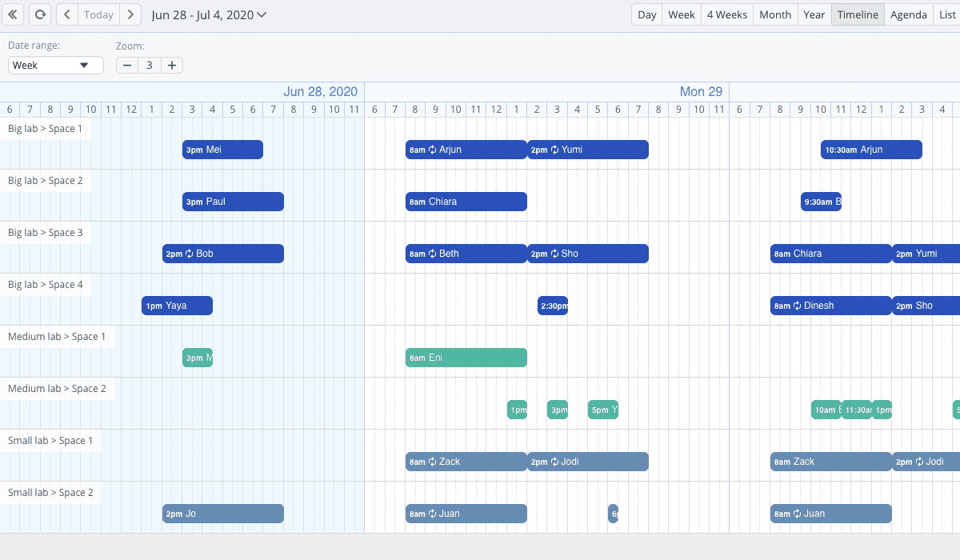Open the date range title dropdown
The height and width of the screenshot is (560, 960).
coord(209,14)
